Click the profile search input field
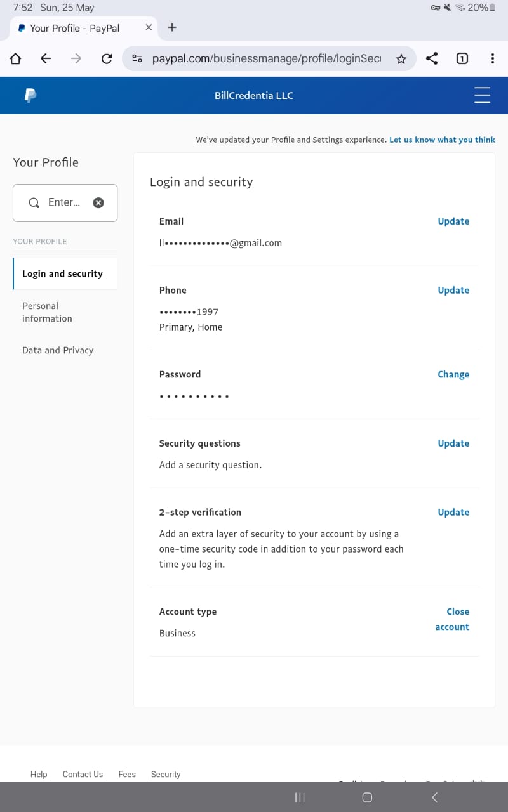 (63, 202)
